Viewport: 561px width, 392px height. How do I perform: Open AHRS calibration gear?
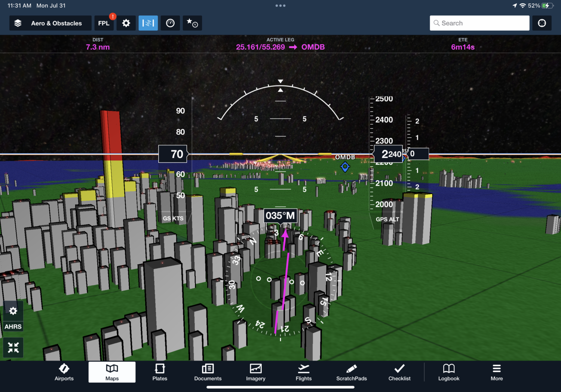(13, 311)
